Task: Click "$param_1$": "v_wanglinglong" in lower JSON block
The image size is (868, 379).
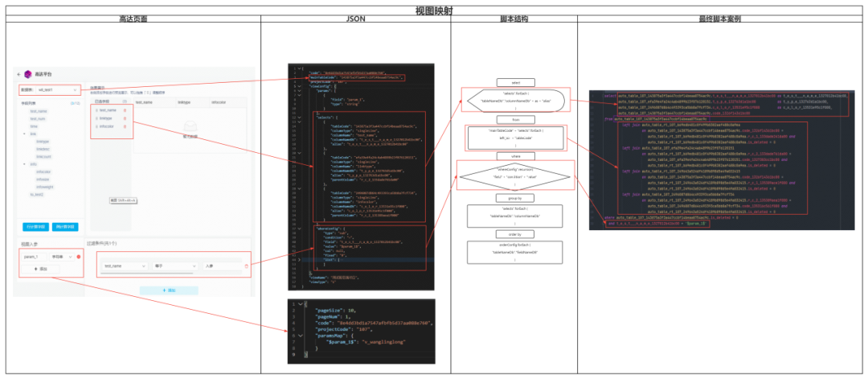Action: [366, 342]
